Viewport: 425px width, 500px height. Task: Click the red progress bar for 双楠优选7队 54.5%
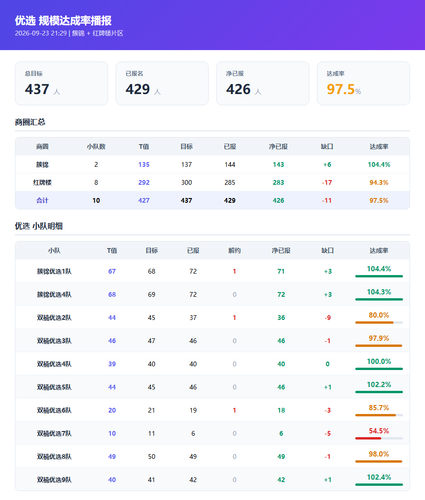368,438
